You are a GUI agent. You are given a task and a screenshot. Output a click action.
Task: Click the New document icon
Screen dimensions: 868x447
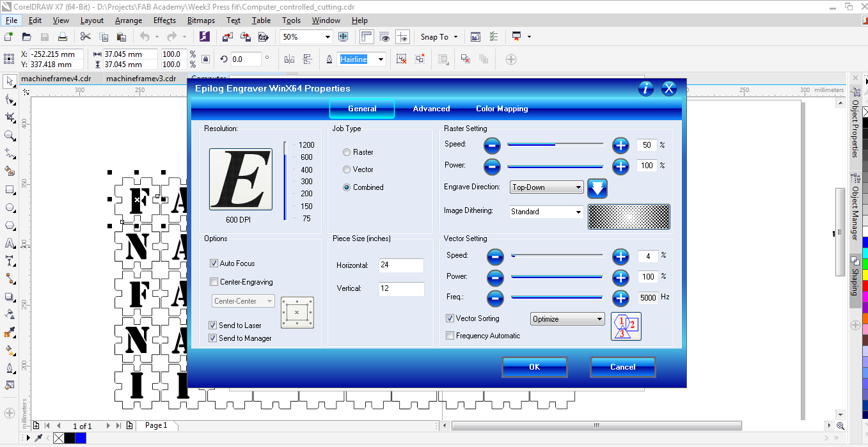pyautogui.click(x=8, y=36)
